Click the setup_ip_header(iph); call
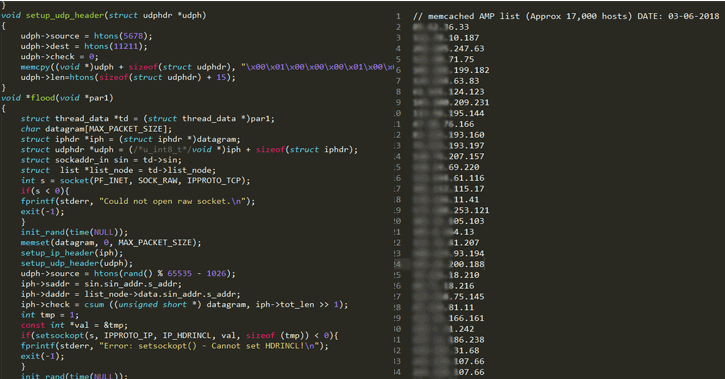The height and width of the screenshot is (379, 725). (x=72, y=253)
